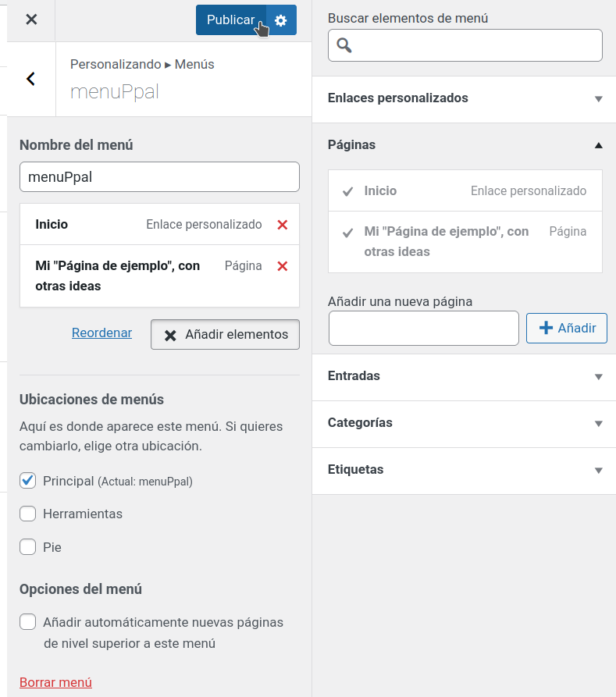Expand the Enlaces personalizados section

599,99
